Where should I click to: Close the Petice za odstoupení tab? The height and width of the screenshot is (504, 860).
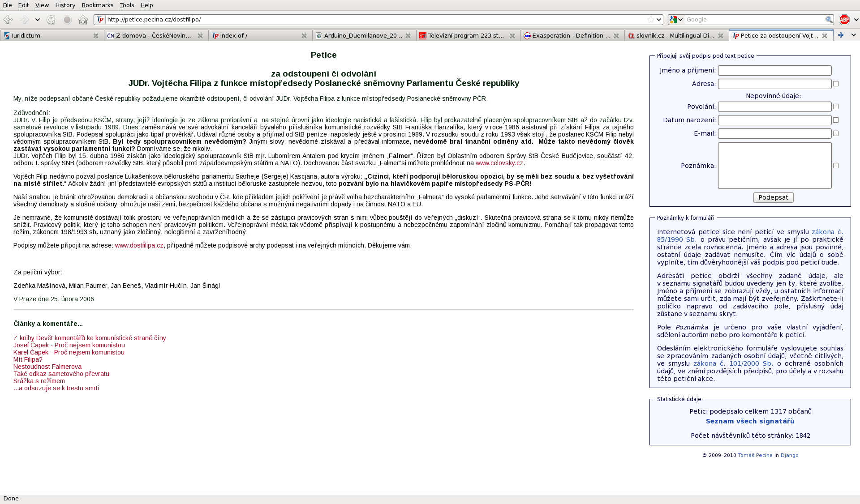[x=825, y=36]
